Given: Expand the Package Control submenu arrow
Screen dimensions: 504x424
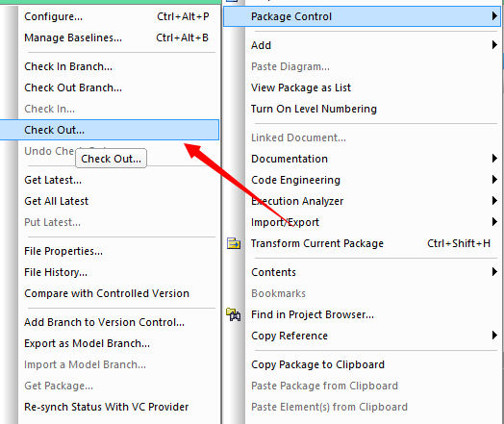Looking at the screenshot, I should (494, 16).
